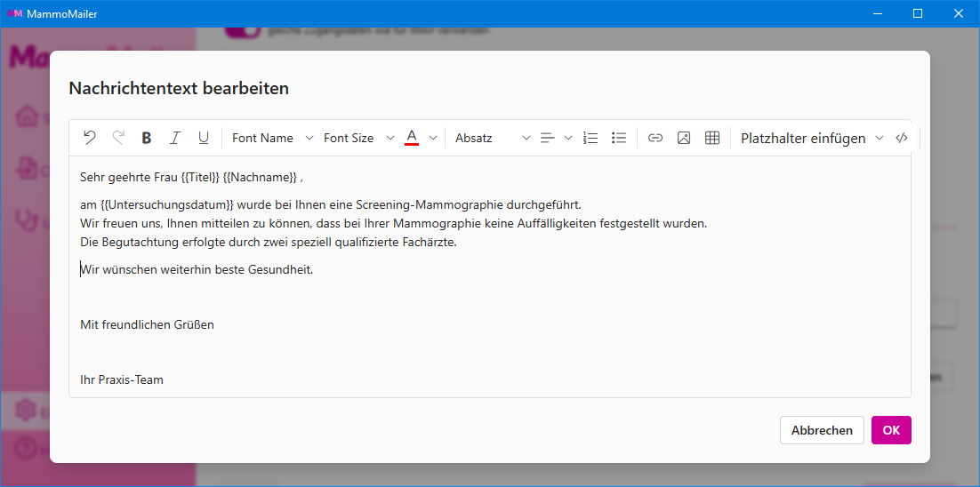The image size is (980, 487).
Task: Switch to HTML source code view
Action: [902, 138]
